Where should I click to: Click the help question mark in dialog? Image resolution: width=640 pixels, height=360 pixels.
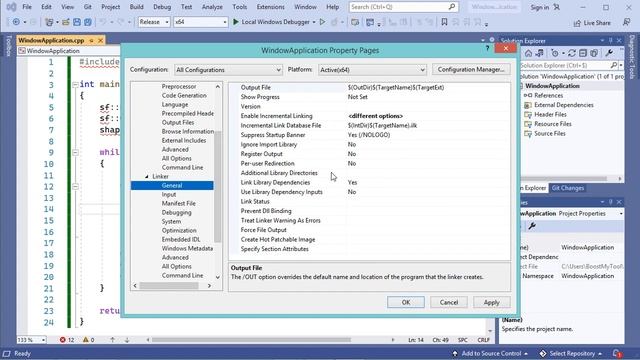(487, 49)
